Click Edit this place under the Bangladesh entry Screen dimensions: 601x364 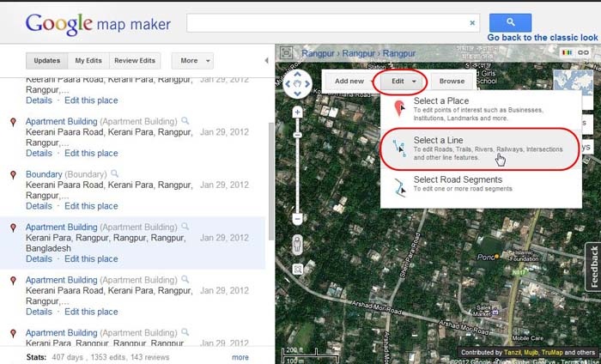pyautogui.click(x=91, y=258)
